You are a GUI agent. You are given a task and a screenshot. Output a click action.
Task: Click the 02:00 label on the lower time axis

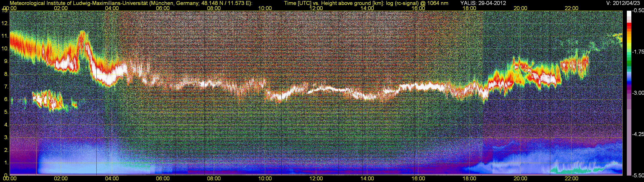(x=61, y=179)
